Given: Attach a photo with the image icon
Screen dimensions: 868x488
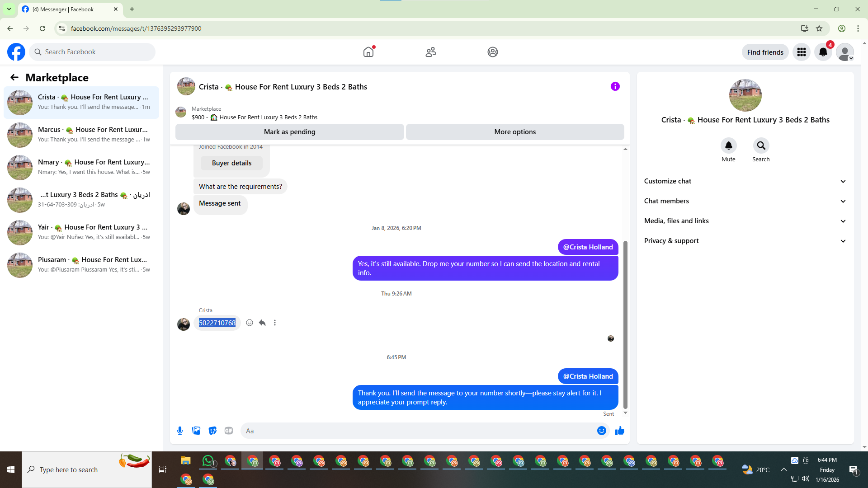Looking at the screenshot, I should 196,431.
